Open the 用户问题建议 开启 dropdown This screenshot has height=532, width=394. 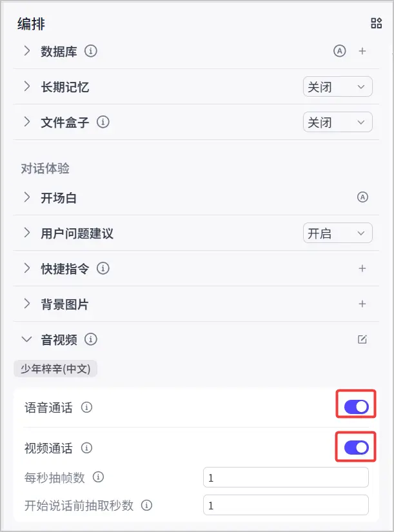[x=337, y=233]
